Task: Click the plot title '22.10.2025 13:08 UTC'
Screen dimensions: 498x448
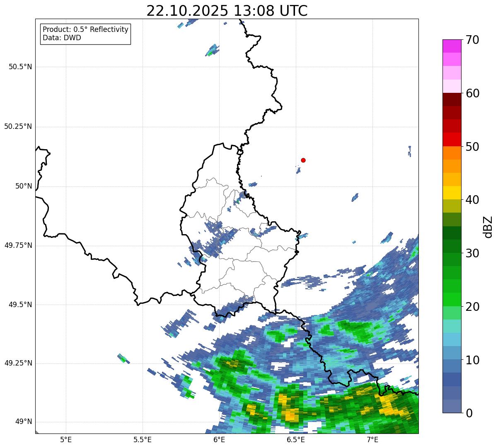Action: [227, 11]
